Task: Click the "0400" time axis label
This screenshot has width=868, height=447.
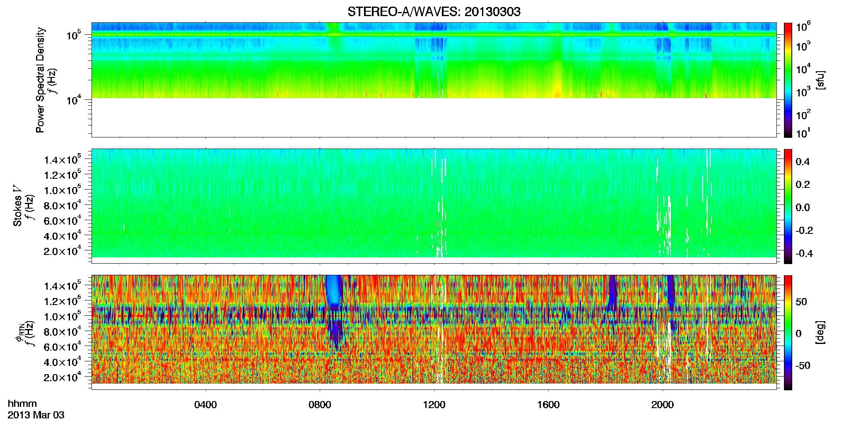Action: (x=205, y=404)
